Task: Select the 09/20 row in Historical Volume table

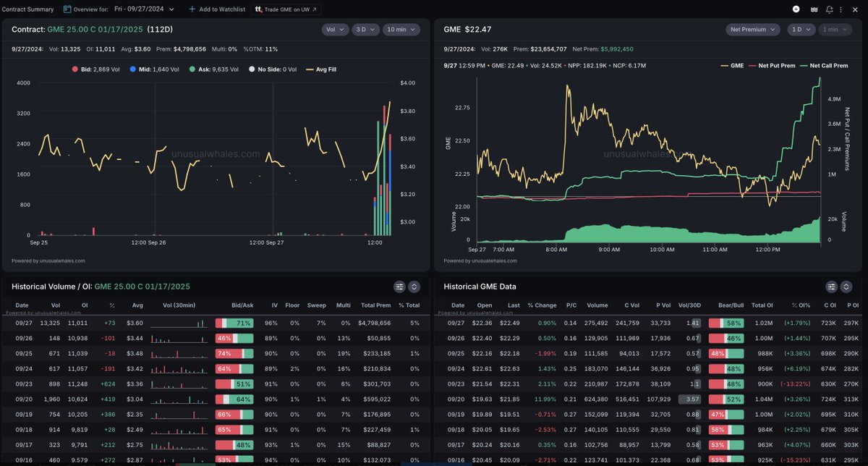Action: (217, 399)
